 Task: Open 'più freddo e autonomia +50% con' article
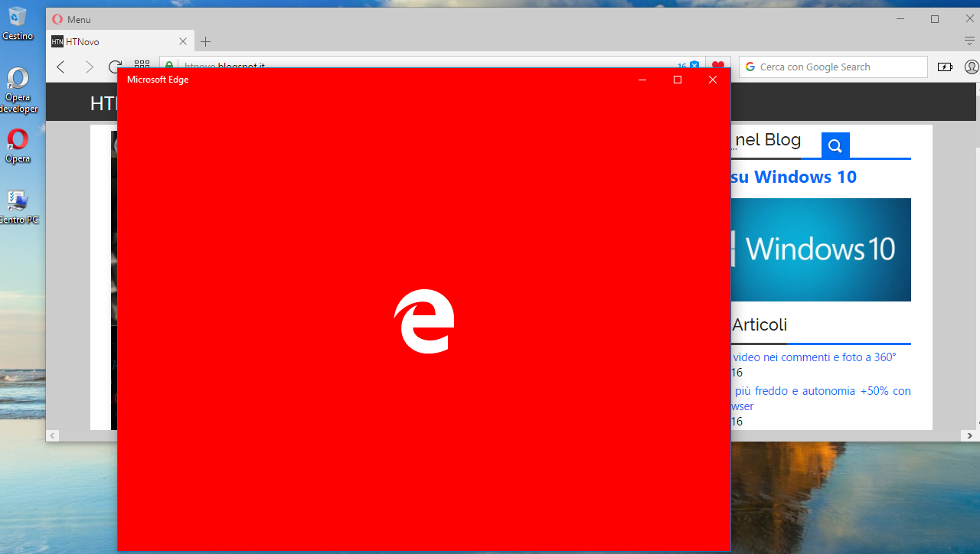pos(822,391)
